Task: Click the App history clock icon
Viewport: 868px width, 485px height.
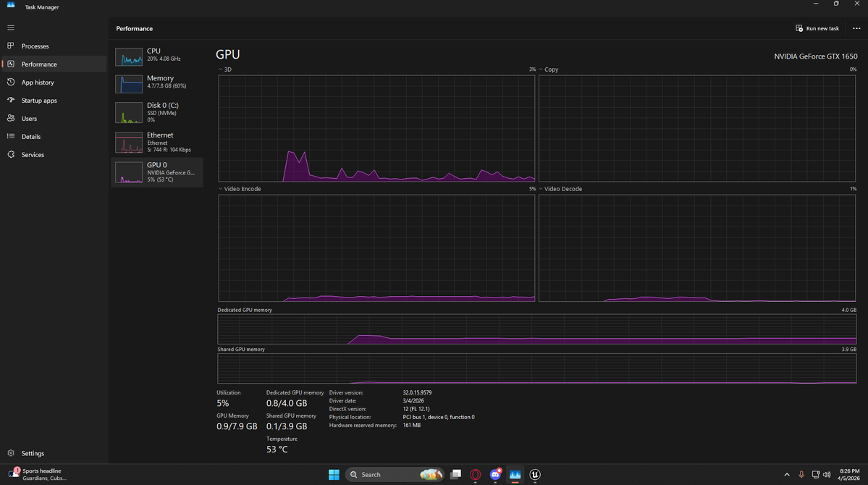Action: pyautogui.click(x=11, y=82)
